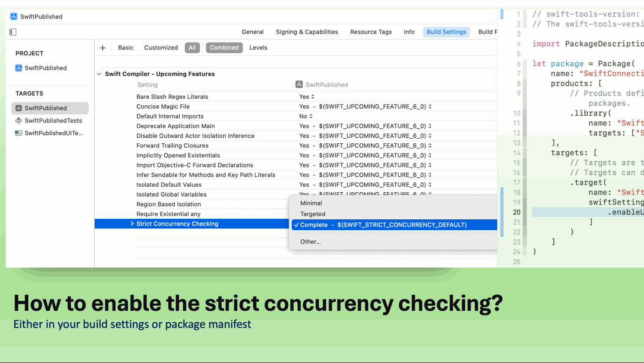
Task: Select the SwiftPublished target in sidebar
Action: pos(50,108)
